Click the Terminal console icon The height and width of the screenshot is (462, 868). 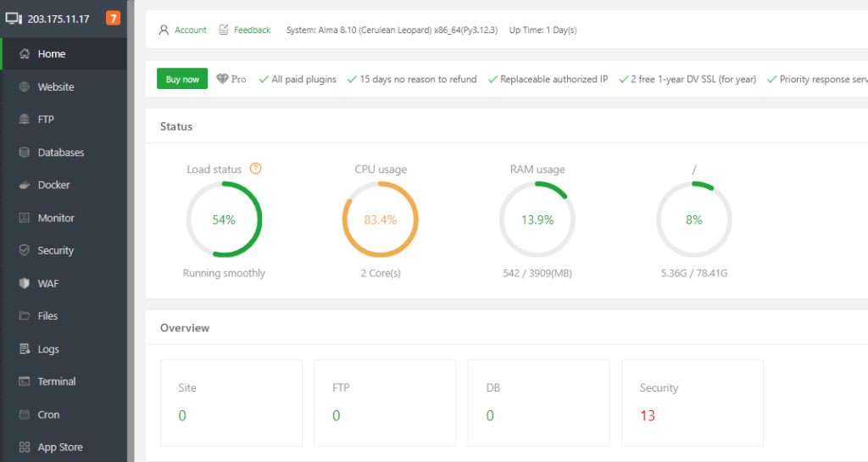(x=25, y=381)
